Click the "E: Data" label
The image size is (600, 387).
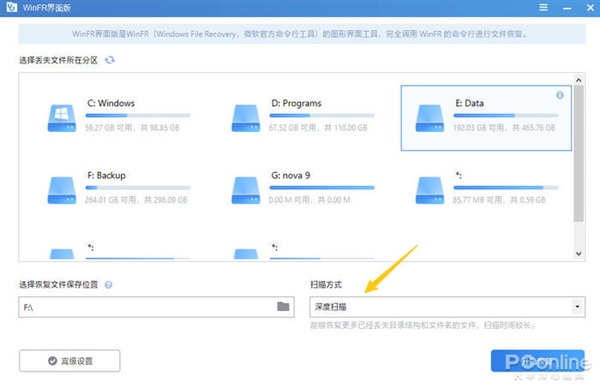pos(470,103)
